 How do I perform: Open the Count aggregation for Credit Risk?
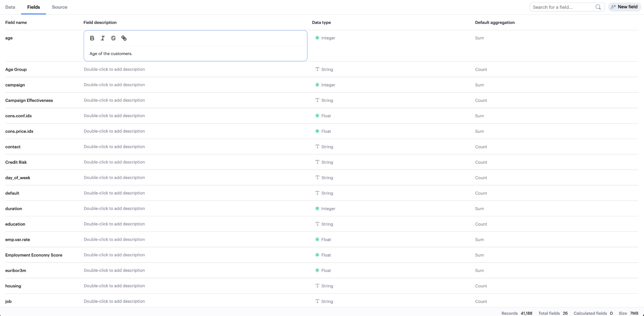coord(481,162)
